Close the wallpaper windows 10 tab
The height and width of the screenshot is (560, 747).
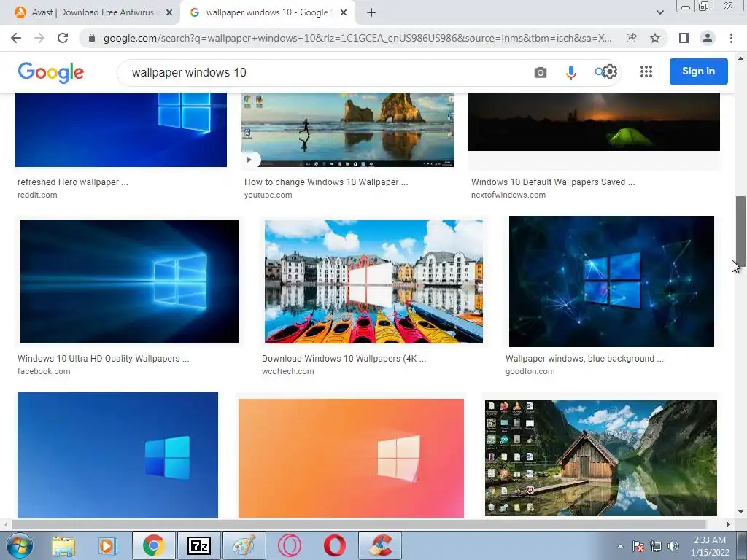click(x=343, y=13)
